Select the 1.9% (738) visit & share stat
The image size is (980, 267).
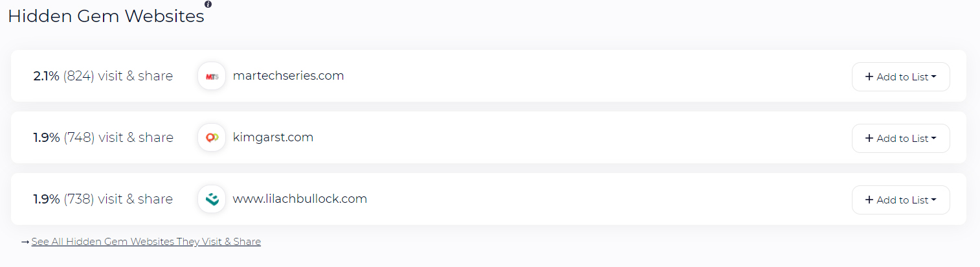coord(103,199)
